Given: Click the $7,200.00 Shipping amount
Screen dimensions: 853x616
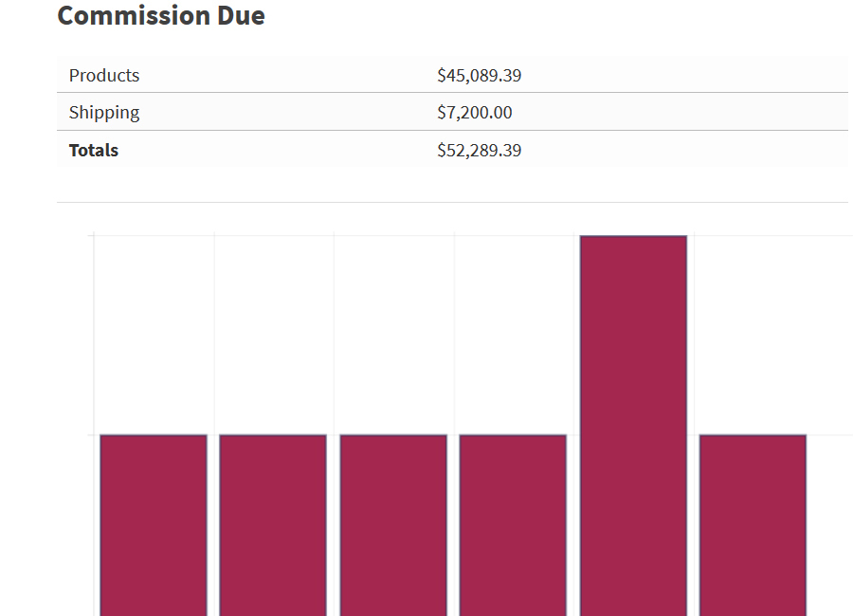Looking at the screenshot, I should [474, 112].
